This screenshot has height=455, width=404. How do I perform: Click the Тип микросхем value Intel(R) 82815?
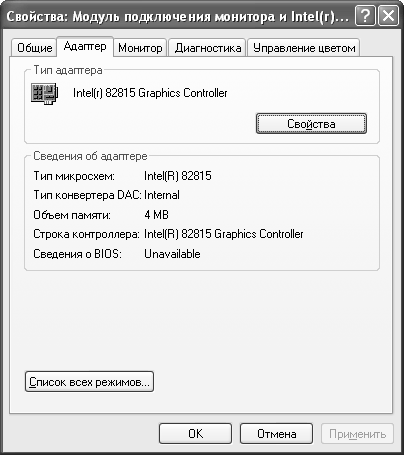pos(178,176)
